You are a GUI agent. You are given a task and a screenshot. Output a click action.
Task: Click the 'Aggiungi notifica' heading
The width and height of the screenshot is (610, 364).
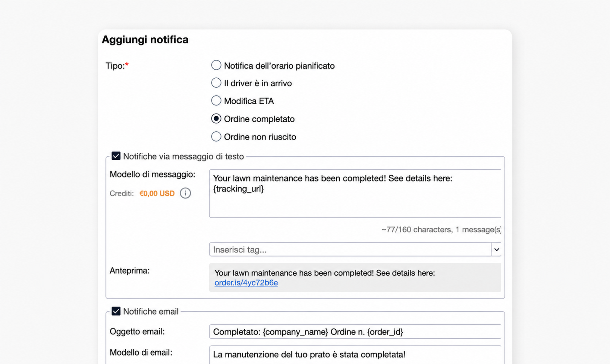tap(145, 39)
